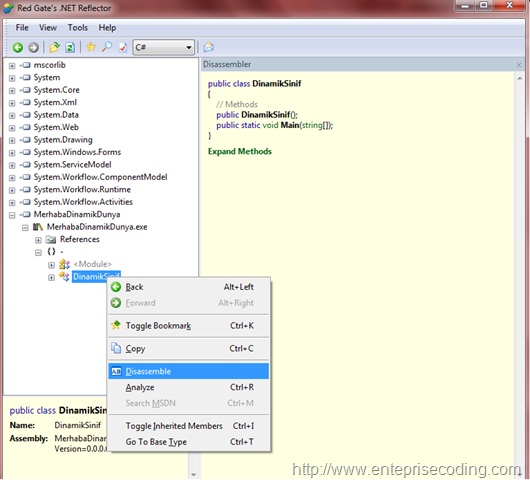Click the Refresh toolbar icon
The image size is (530, 480).
point(70,47)
